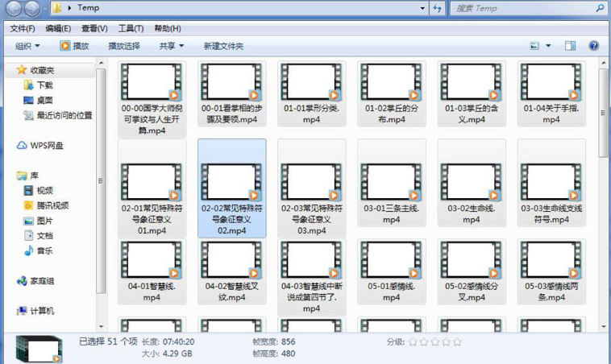The image size is (611, 364).
Task: Open the 工具(T) menu
Action: (x=131, y=28)
